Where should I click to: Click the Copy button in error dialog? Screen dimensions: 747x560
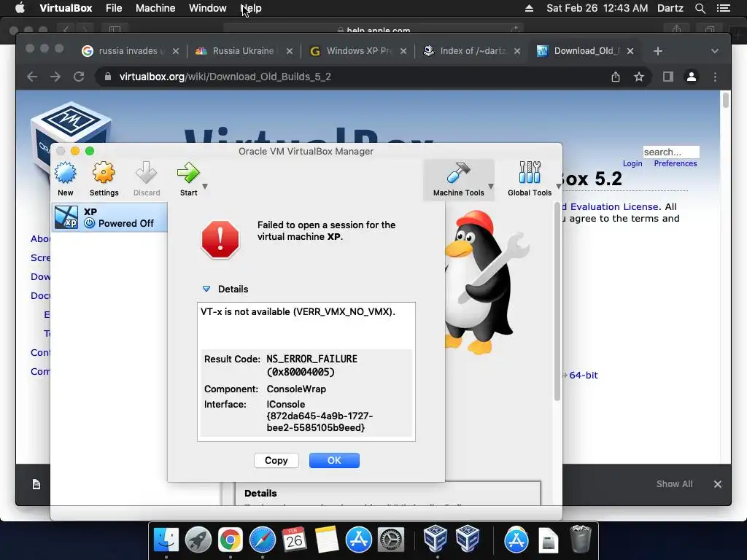coord(276,461)
